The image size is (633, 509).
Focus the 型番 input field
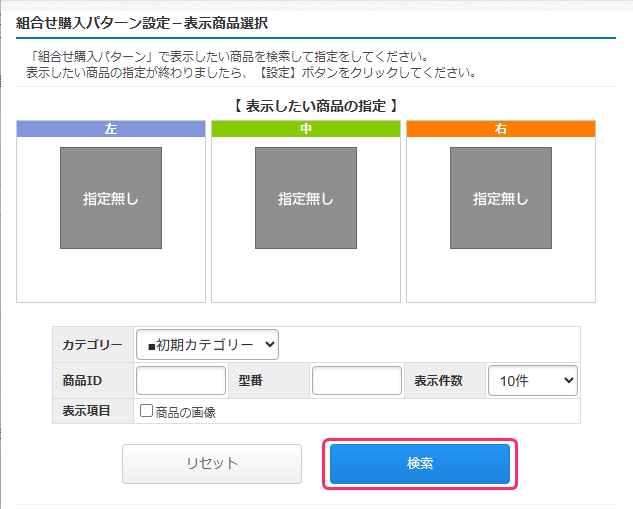[356, 380]
